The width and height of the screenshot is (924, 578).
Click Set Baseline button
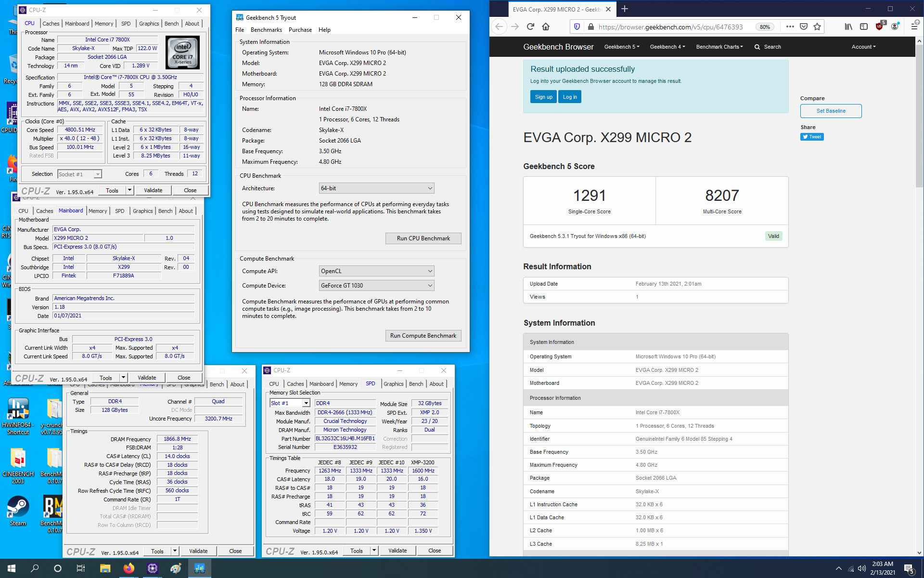(x=831, y=111)
